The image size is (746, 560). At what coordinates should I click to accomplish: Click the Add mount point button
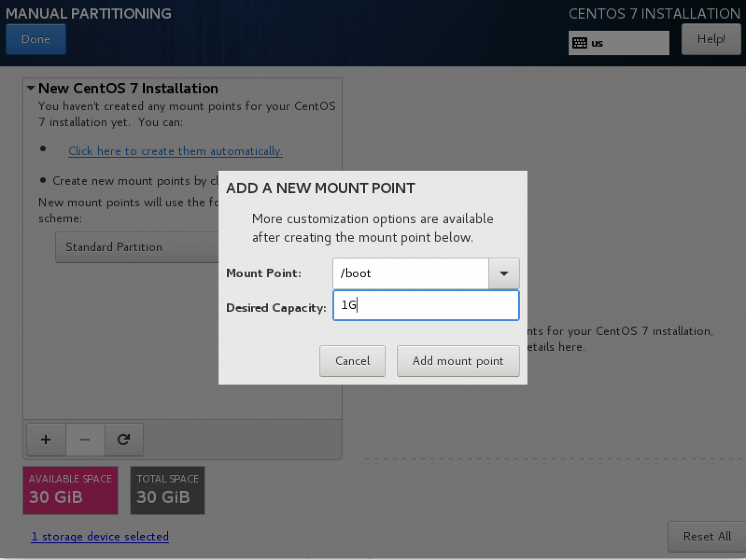click(458, 361)
